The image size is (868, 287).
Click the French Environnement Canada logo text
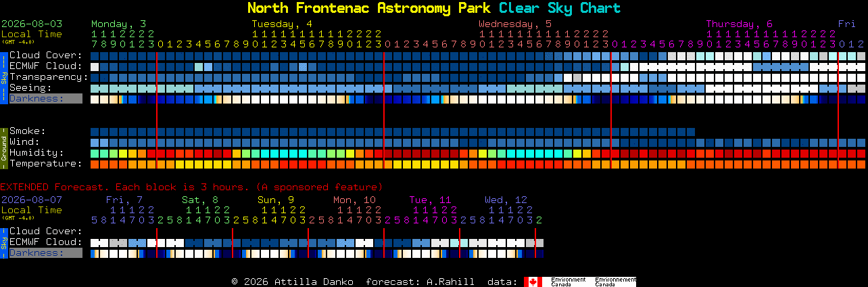[x=615, y=282]
